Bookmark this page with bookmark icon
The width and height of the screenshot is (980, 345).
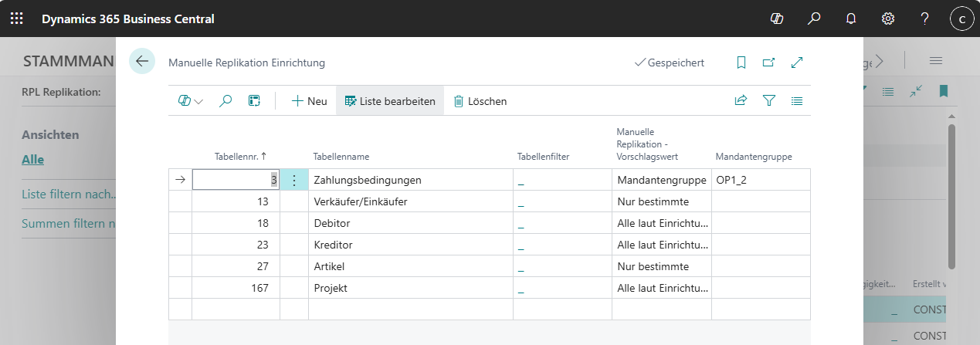pos(741,63)
